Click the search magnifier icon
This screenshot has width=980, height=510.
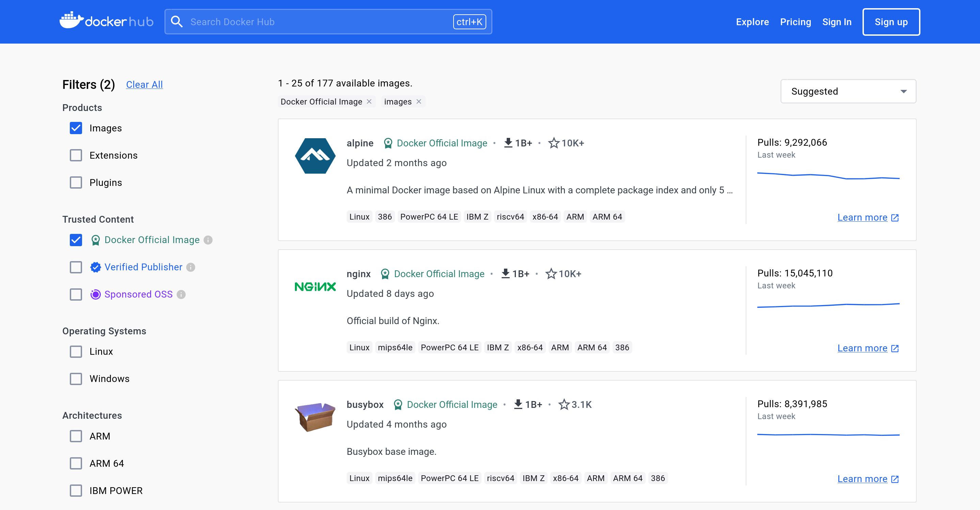tap(176, 22)
